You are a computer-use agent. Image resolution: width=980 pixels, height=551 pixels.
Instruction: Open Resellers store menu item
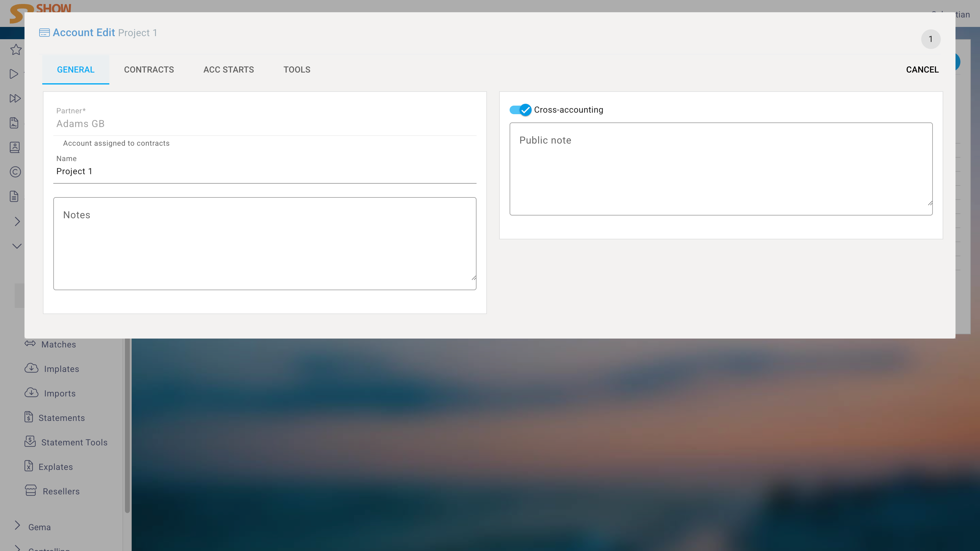[61, 491]
